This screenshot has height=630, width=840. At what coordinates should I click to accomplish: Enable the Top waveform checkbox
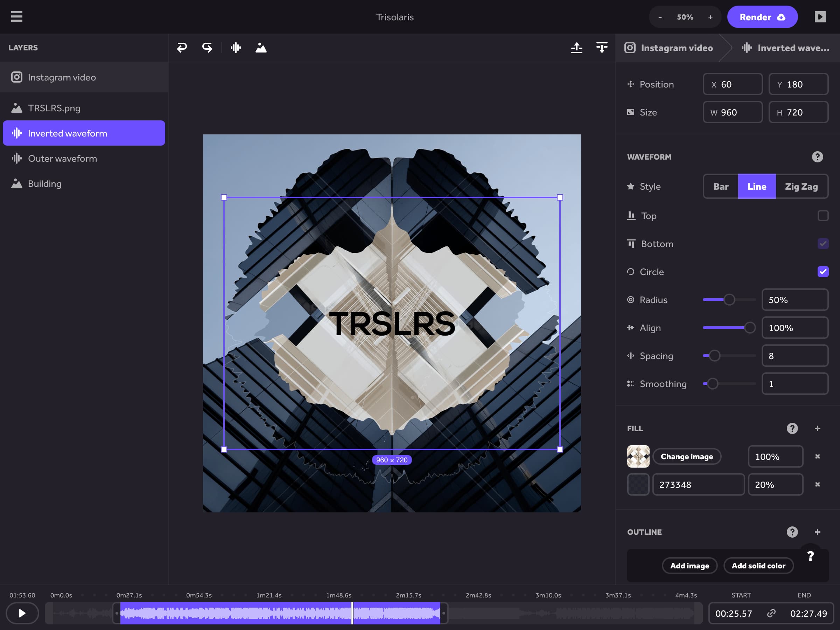pyautogui.click(x=822, y=216)
